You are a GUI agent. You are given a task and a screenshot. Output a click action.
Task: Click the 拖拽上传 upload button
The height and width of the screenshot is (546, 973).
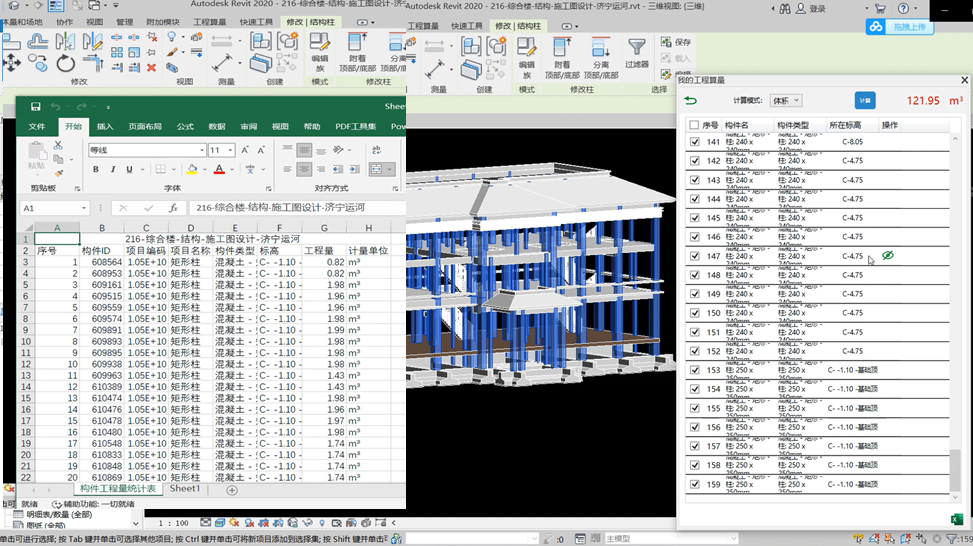pos(908,27)
